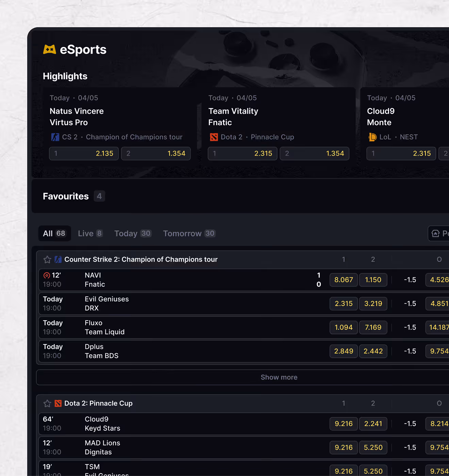449x476 pixels.
Task: Click the Favourites count badge 4
Action: coord(99,196)
